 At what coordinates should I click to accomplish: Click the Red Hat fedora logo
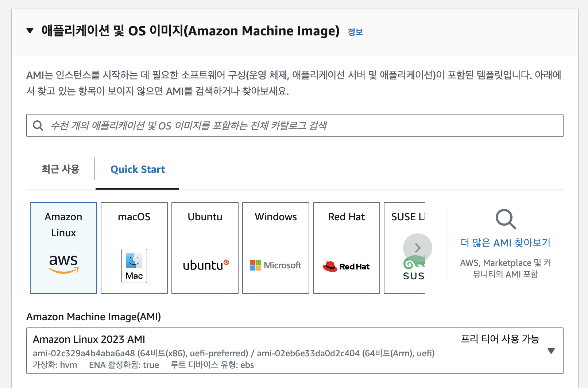click(346, 267)
